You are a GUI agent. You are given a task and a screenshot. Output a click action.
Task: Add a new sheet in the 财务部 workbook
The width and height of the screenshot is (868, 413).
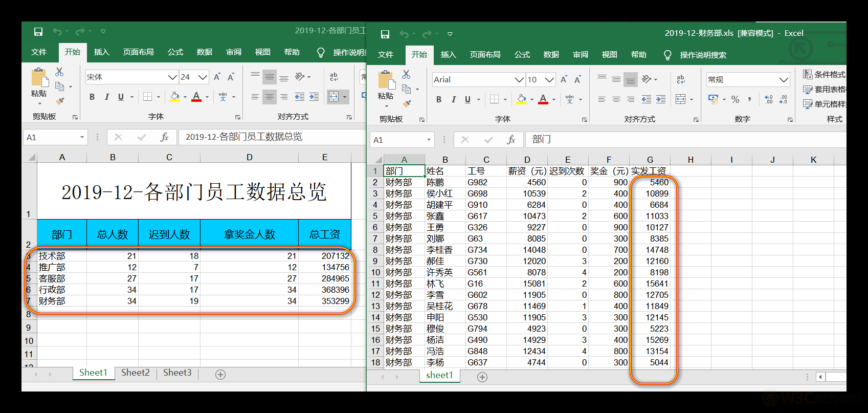pos(482,377)
